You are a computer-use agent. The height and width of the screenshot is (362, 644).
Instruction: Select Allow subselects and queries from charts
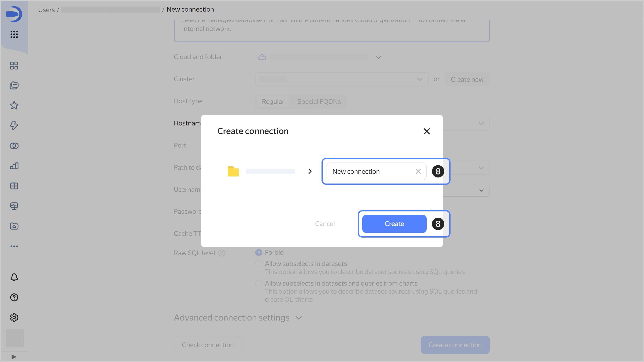259,283
